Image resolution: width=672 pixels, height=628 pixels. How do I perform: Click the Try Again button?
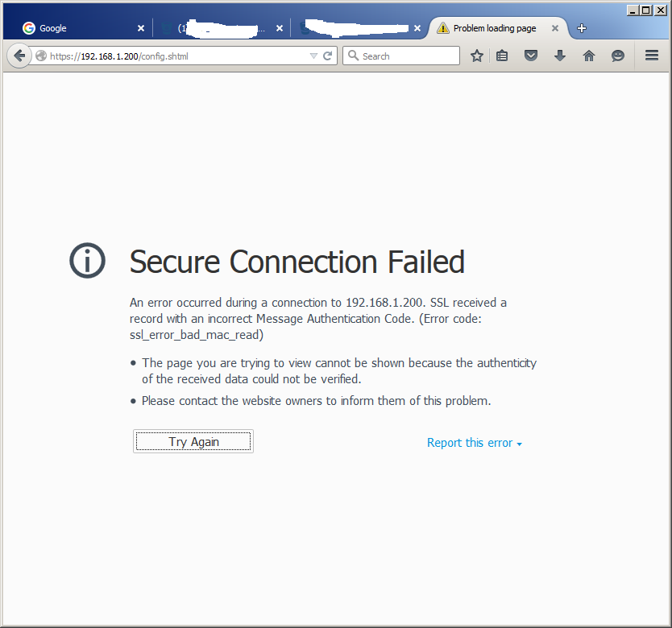pyautogui.click(x=193, y=441)
